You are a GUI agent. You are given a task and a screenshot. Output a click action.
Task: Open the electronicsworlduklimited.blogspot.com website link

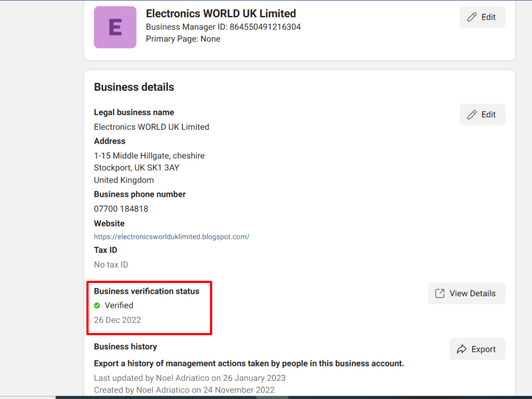pyautogui.click(x=172, y=237)
